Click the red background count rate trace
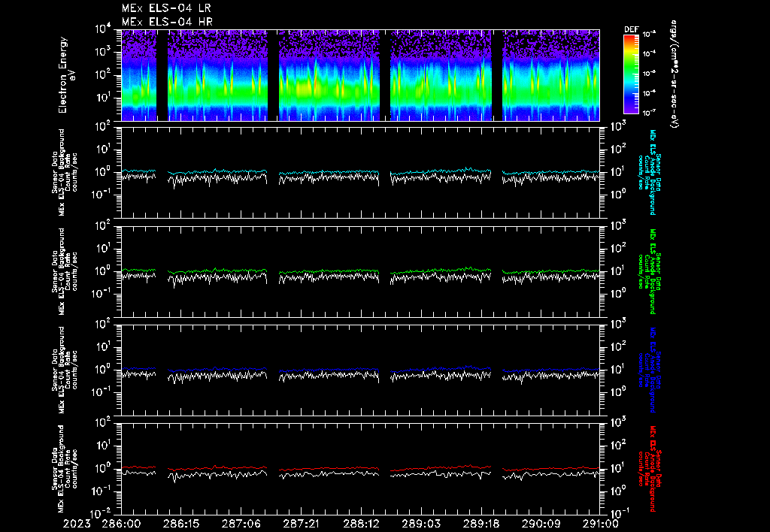 pos(360,468)
